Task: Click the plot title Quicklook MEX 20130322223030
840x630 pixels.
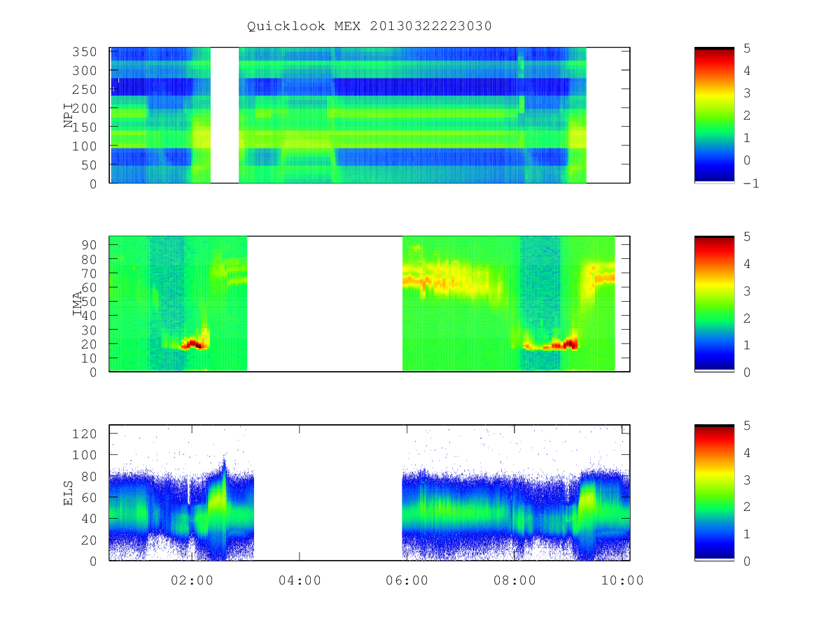Action: 370,27
